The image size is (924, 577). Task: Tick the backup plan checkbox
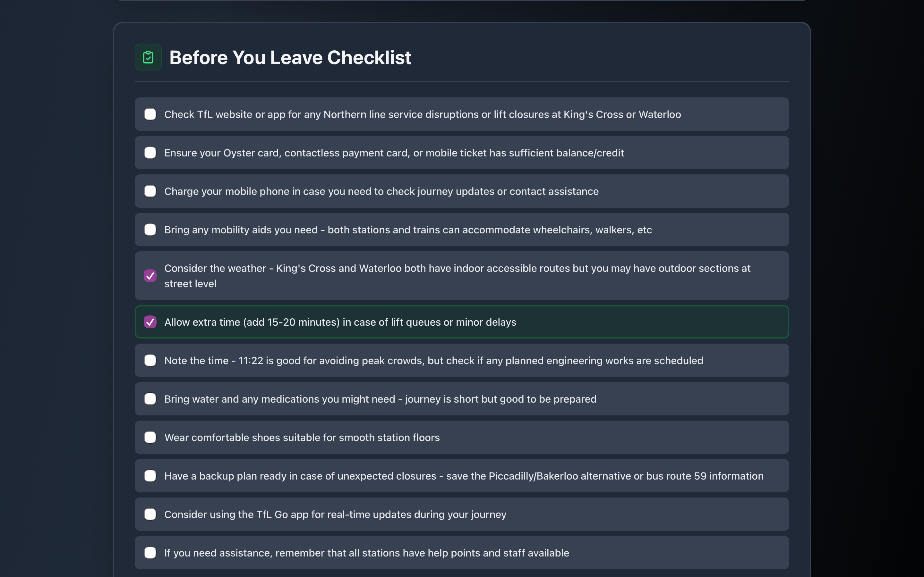[x=150, y=476]
